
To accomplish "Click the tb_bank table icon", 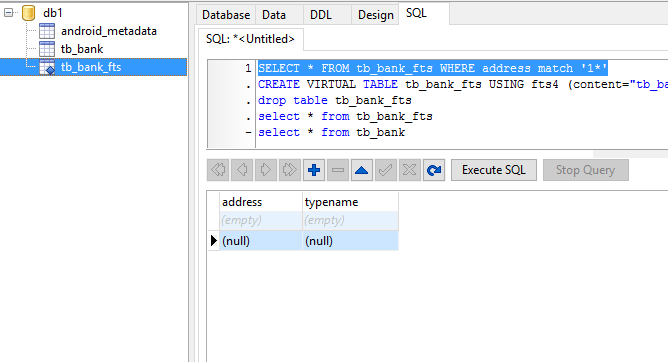I will pyautogui.click(x=47, y=49).
